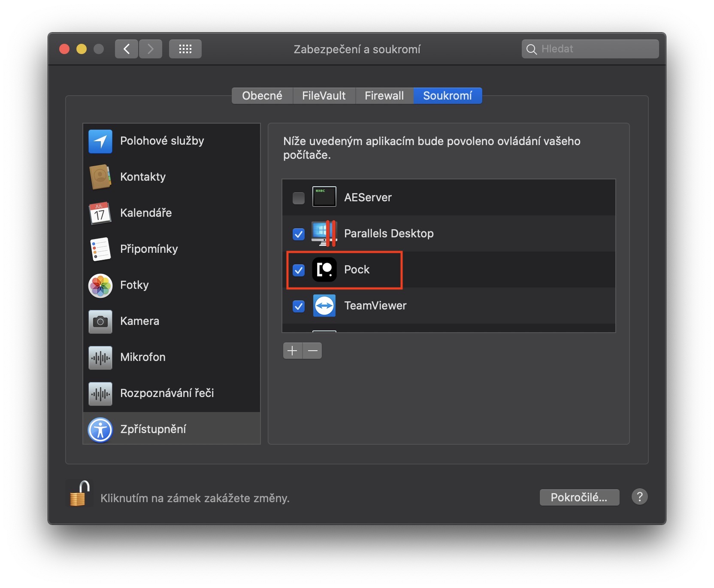The height and width of the screenshot is (588, 714).
Task: Click the padlock to prevent changes
Action: 80,494
